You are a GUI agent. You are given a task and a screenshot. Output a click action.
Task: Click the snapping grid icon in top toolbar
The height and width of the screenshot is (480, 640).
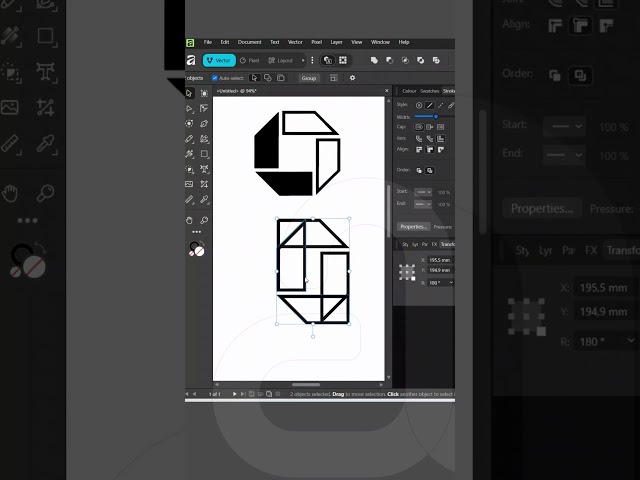(343, 60)
